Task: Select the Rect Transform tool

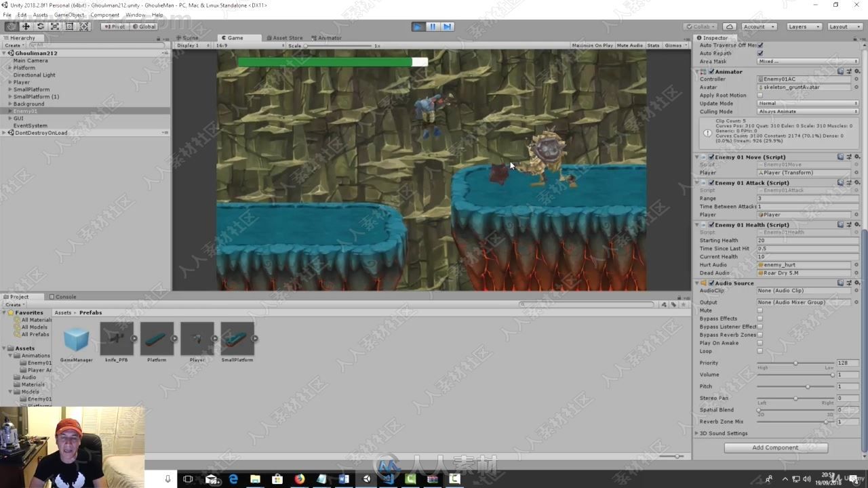Action: (69, 26)
